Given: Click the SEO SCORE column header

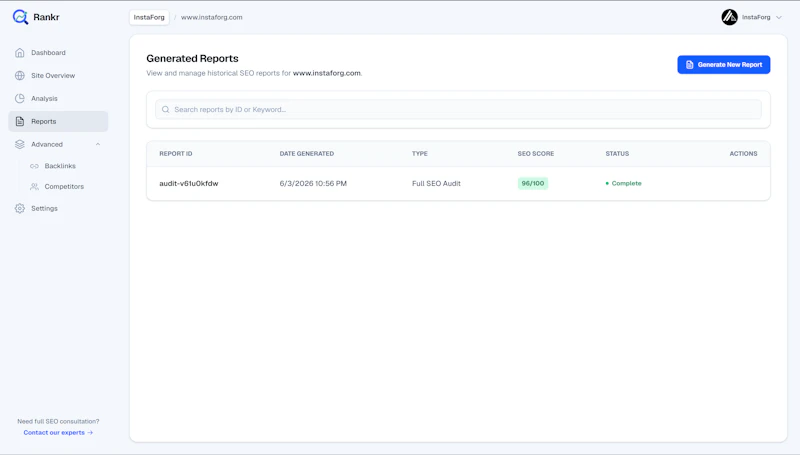Looking at the screenshot, I should (x=536, y=154).
